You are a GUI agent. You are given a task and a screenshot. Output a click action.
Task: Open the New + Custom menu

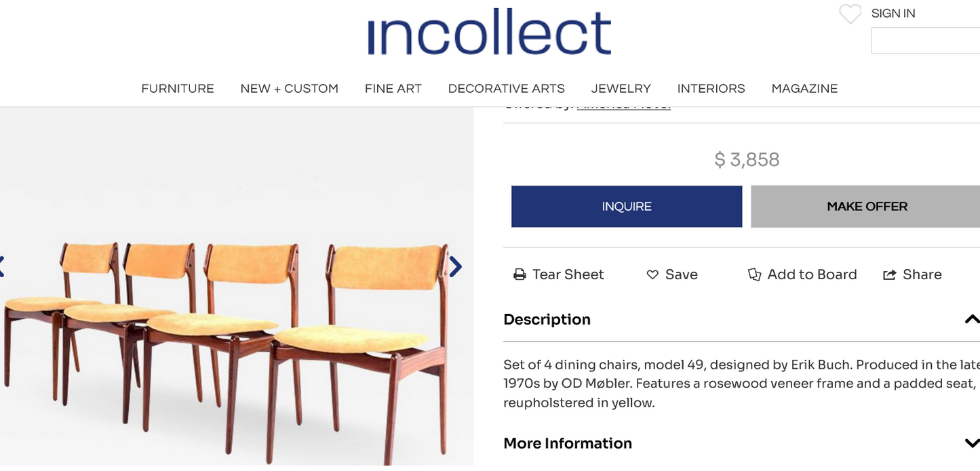click(x=289, y=89)
